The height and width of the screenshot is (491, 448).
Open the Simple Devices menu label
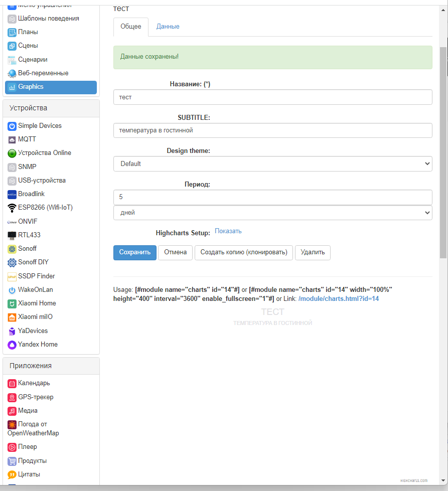(40, 125)
